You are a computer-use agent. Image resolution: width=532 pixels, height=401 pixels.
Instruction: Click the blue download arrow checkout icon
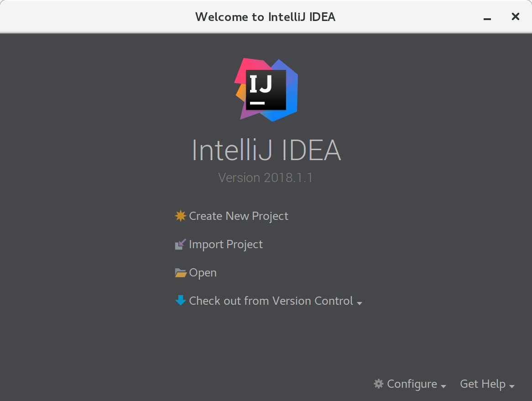(181, 301)
